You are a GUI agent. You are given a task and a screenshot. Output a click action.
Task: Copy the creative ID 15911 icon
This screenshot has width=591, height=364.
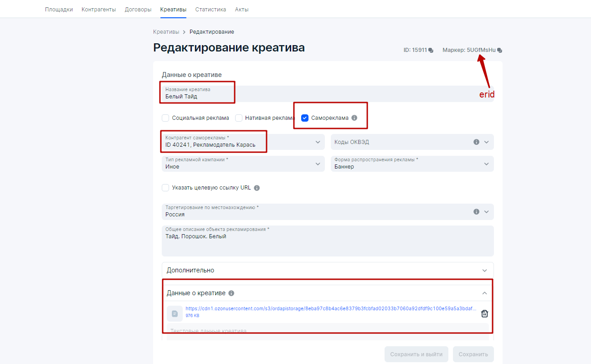coord(431,50)
